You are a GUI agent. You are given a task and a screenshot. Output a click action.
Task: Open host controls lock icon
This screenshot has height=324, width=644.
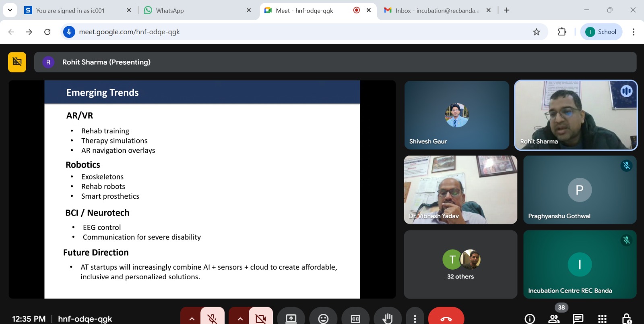click(x=626, y=319)
